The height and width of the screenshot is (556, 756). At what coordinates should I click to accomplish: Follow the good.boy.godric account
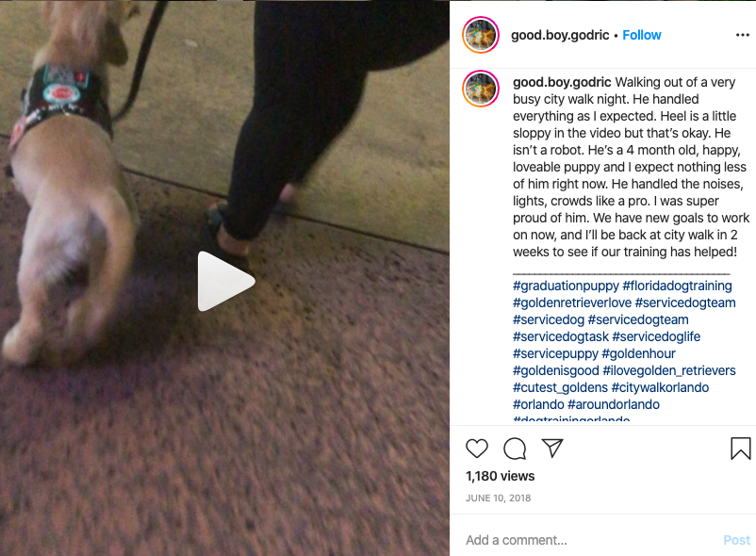coord(642,35)
